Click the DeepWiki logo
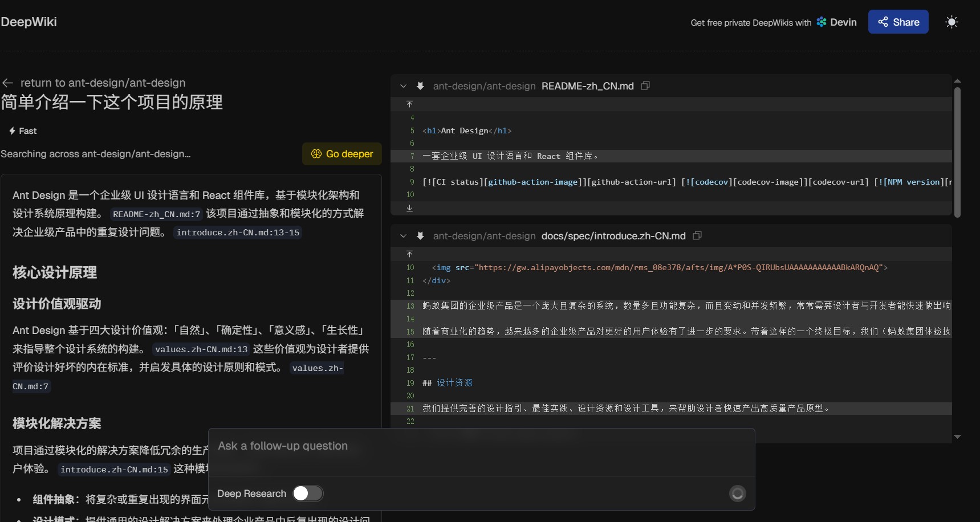 (x=29, y=22)
